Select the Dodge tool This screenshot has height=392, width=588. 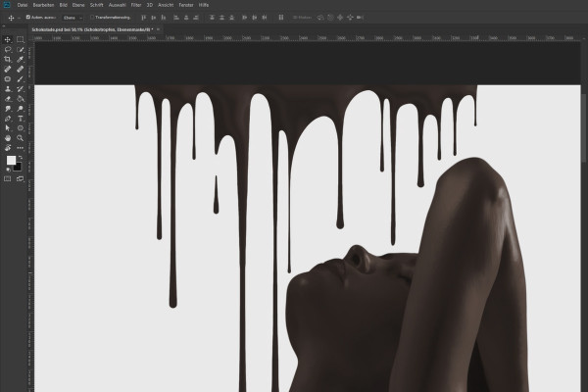pos(21,109)
